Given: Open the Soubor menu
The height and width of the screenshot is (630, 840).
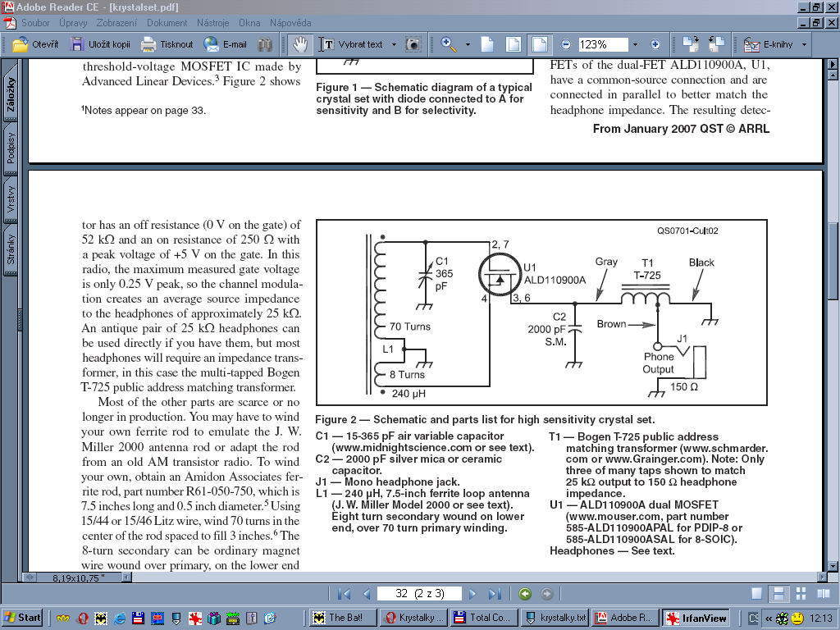Looking at the screenshot, I should coord(35,23).
